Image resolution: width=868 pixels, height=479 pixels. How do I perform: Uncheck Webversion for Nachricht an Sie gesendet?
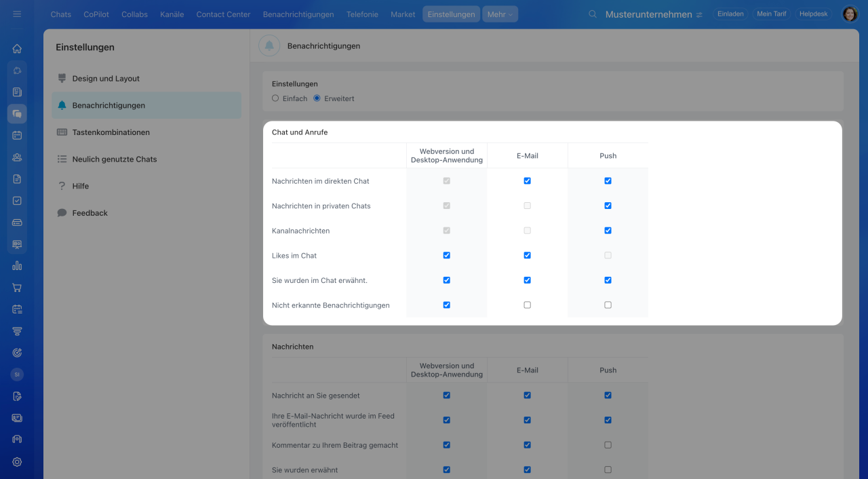click(x=446, y=396)
